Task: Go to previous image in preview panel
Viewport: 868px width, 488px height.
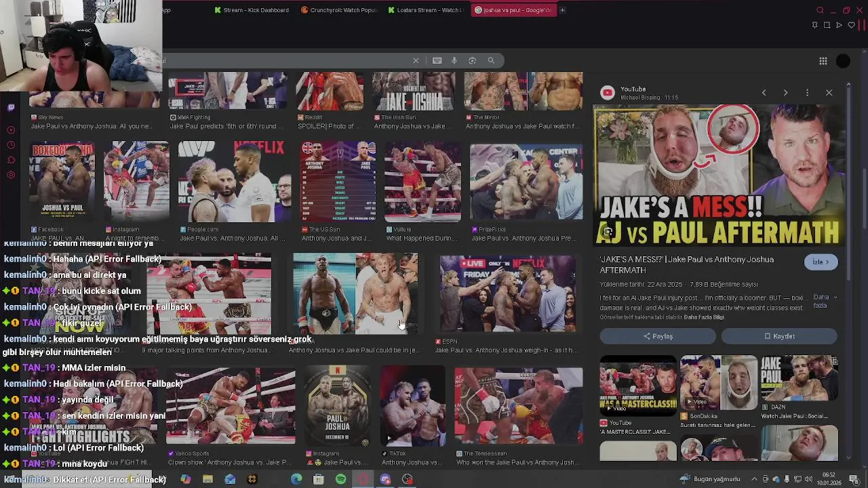Action: 764,93
